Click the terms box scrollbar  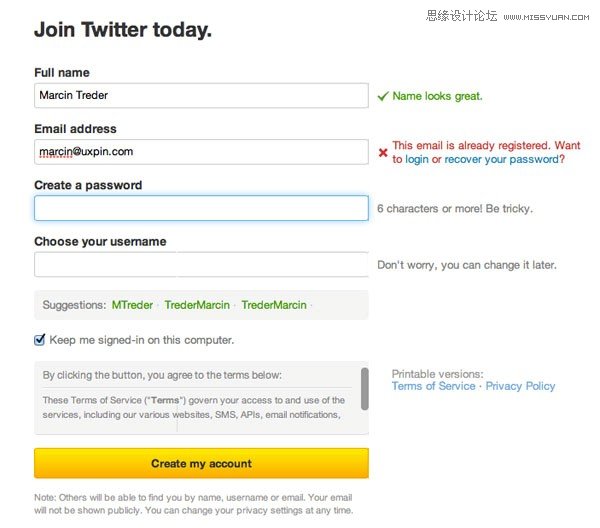pos(364,388)
